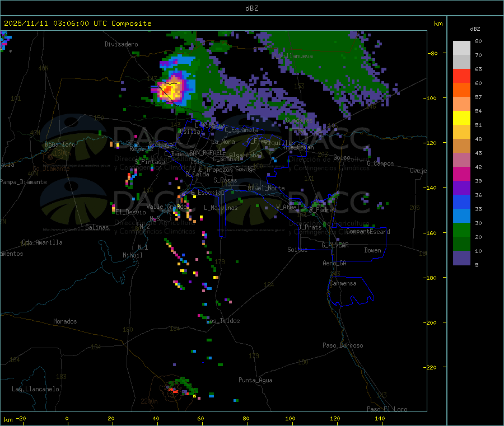
Task: Pick the light blue 30–35 dBZ legend band
Action: click(461, 216)
